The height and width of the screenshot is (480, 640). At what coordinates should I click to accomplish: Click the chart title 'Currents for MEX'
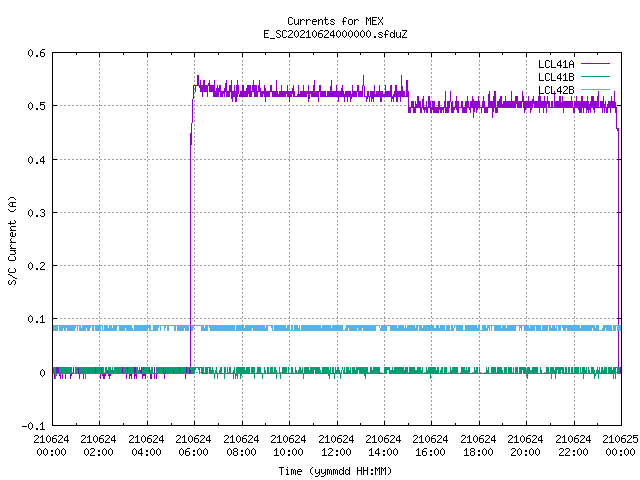[335, 21]
